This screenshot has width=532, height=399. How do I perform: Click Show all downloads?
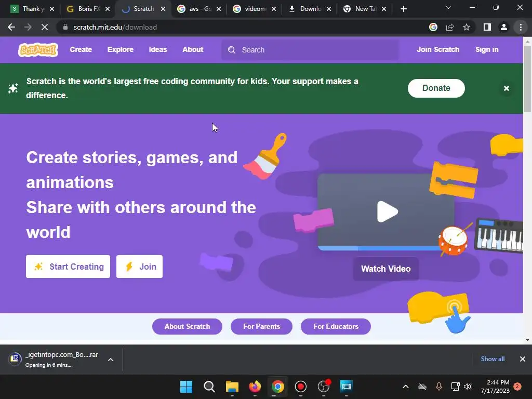point(493,359)
